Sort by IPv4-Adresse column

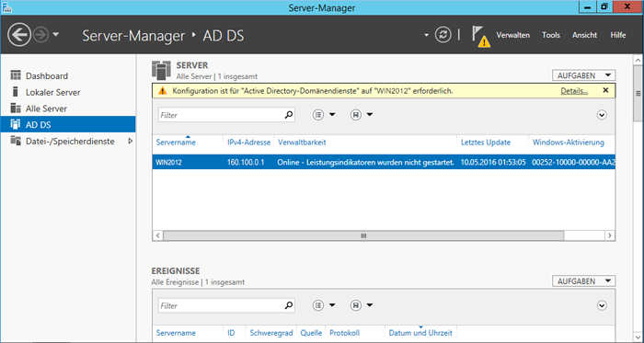click(x=249, y=143)
